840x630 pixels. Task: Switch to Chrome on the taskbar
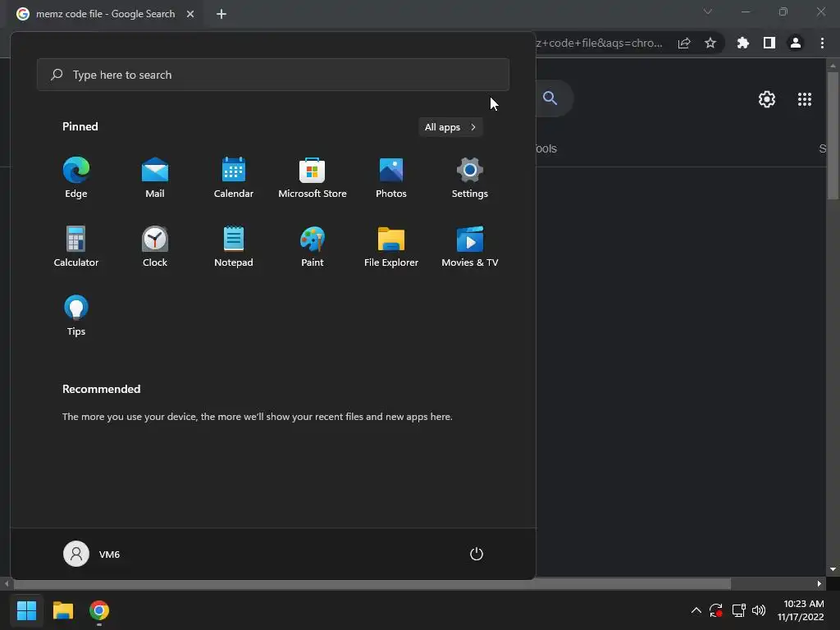(99, 610)
